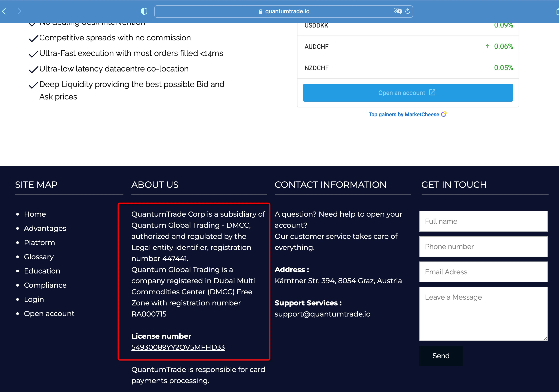This screenshot has height=392, width=559.
Task: Open the privacy shield report icon
Action: tap(144, 11)
